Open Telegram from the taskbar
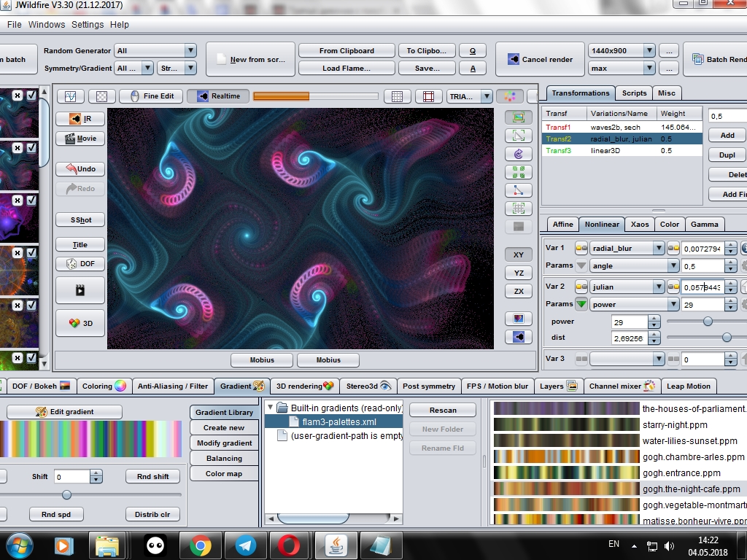 245,545
